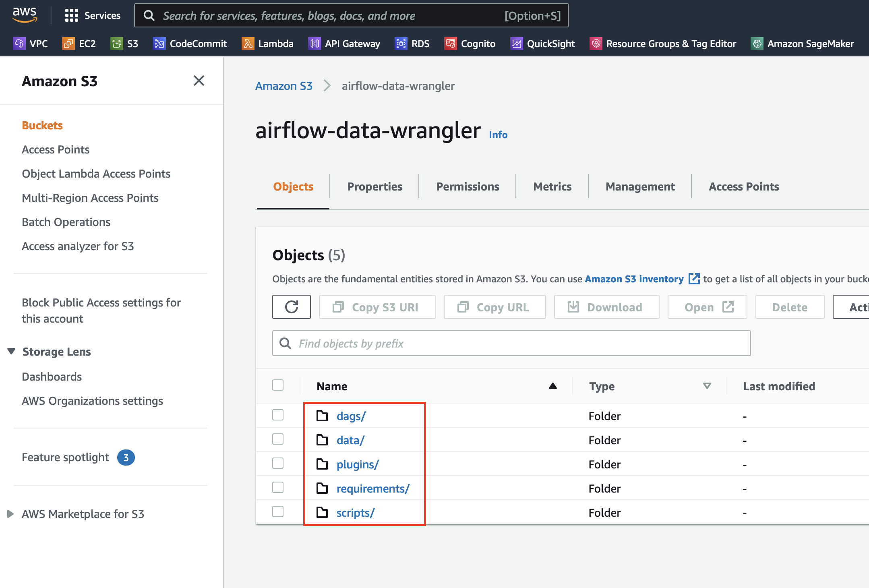Close the Amazon S3 sidebar

tap(199, 81)
